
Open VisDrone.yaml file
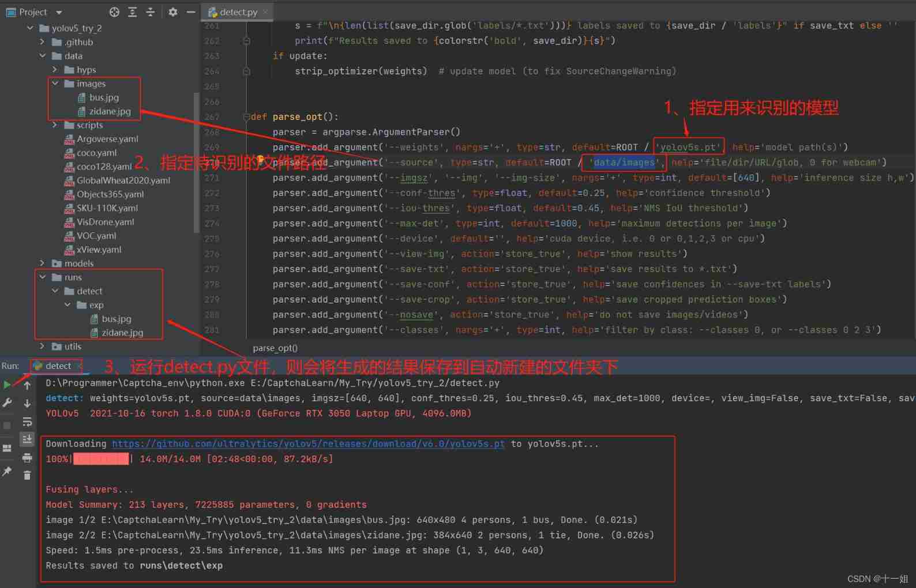[105, 222]
